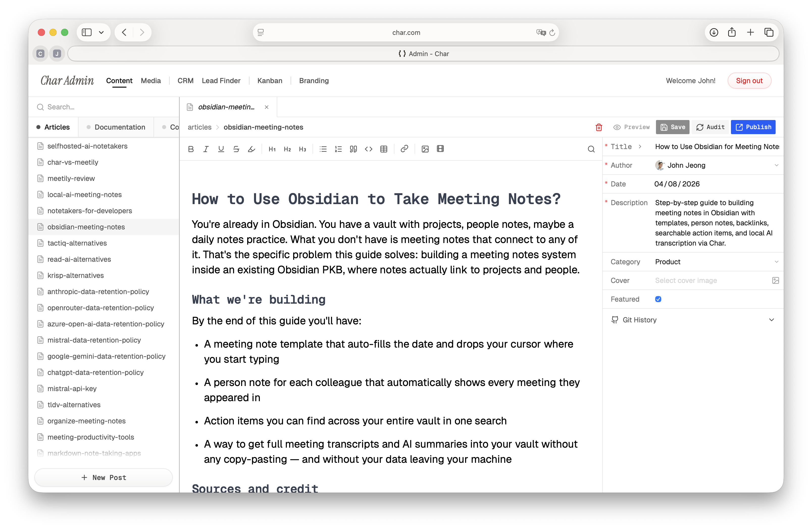
Task: Open the mistral-api-key article
Action: (x=104, y=389)
